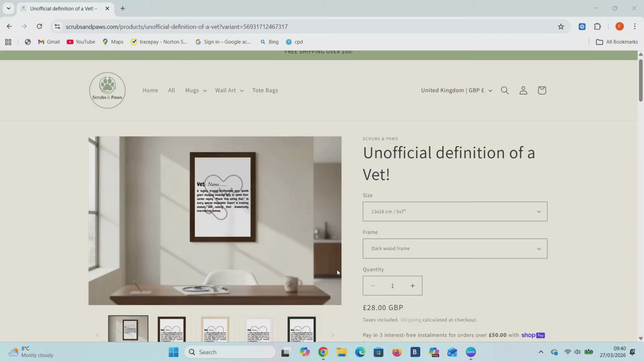Click the Windows taskbar Search box
This screenshot has height=362, width=644.
230,352
